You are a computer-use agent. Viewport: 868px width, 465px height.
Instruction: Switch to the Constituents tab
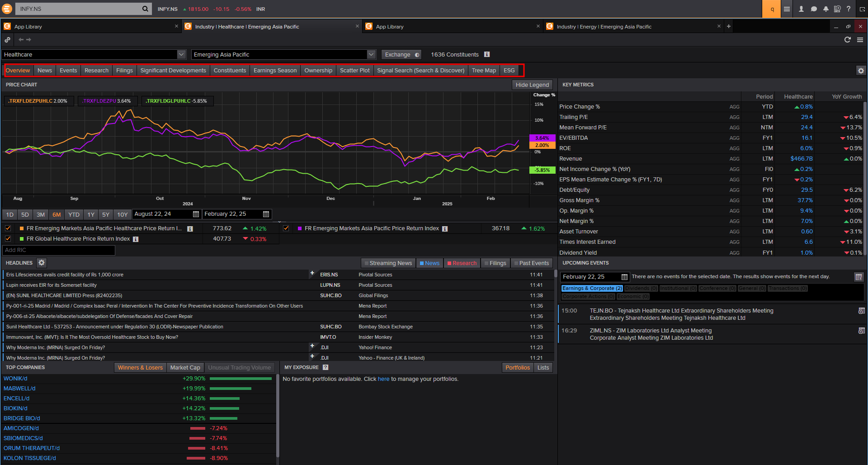[230, 71]
